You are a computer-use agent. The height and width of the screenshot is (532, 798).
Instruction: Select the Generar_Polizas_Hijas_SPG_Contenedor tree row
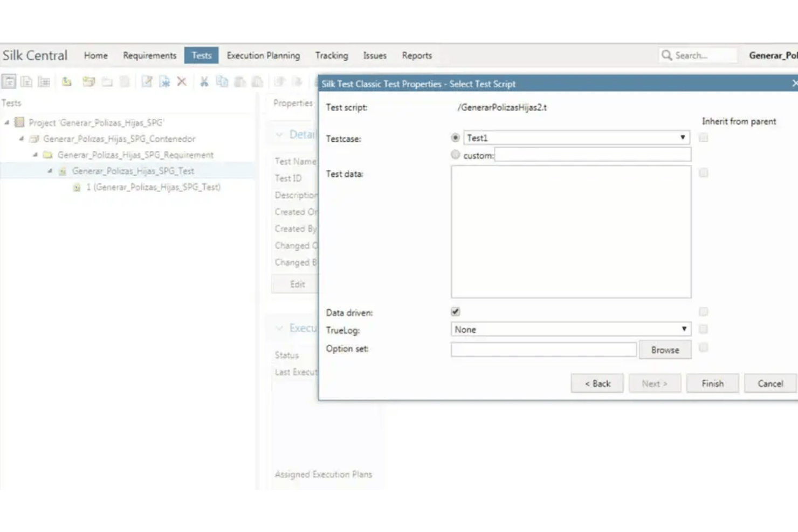tap(119, 139)
